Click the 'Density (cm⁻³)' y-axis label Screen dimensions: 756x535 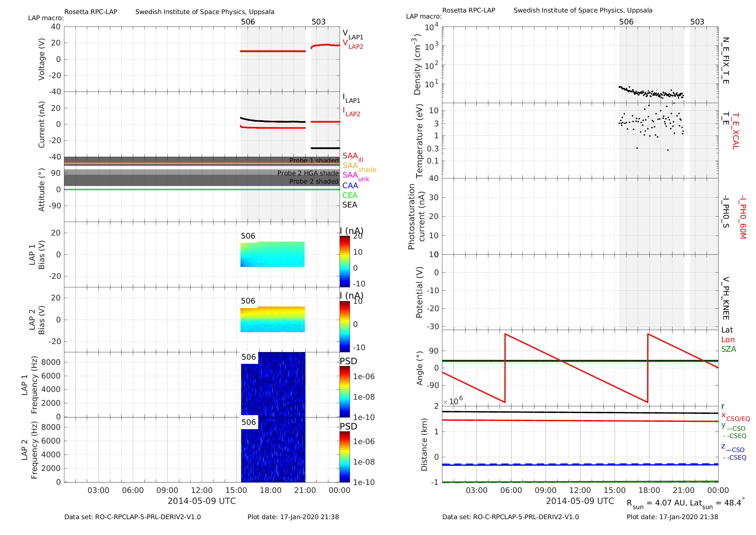417,65
